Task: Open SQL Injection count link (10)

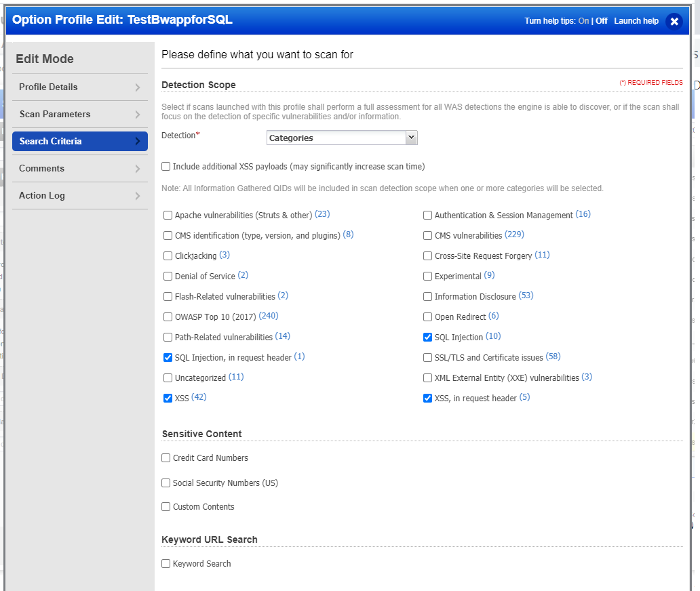Action: (493, 336)
